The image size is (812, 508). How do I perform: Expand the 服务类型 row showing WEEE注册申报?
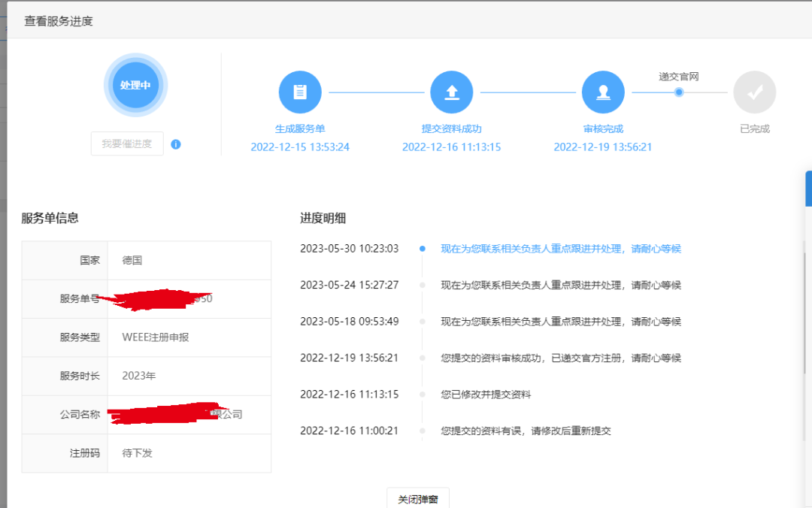147,337
